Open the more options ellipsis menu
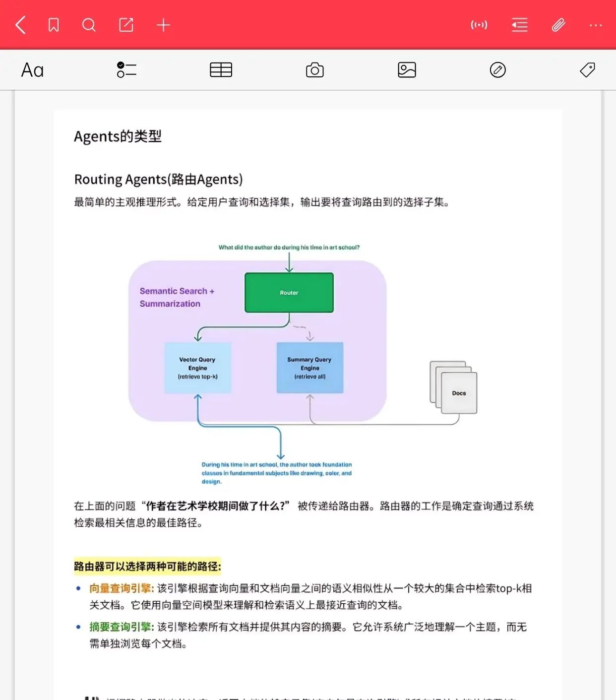The width and height of the screenshot is (616, 700). point(595,24)
